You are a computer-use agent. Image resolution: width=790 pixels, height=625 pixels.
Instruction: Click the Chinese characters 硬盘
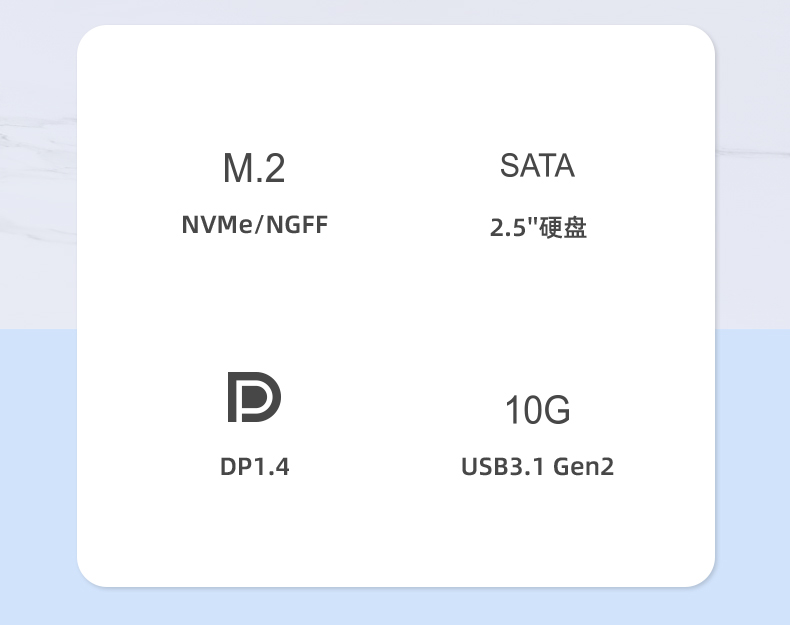click(563, 228)
